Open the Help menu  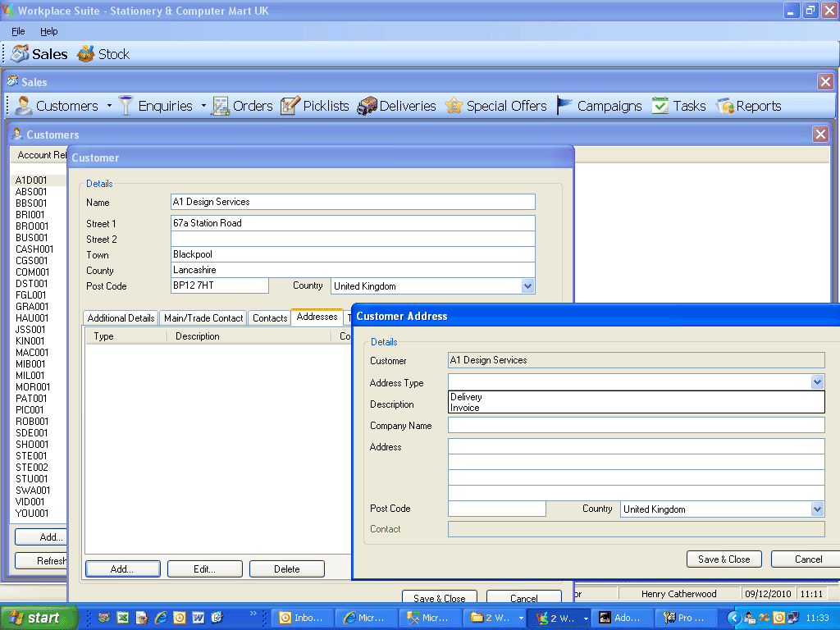tap(48, 32)
